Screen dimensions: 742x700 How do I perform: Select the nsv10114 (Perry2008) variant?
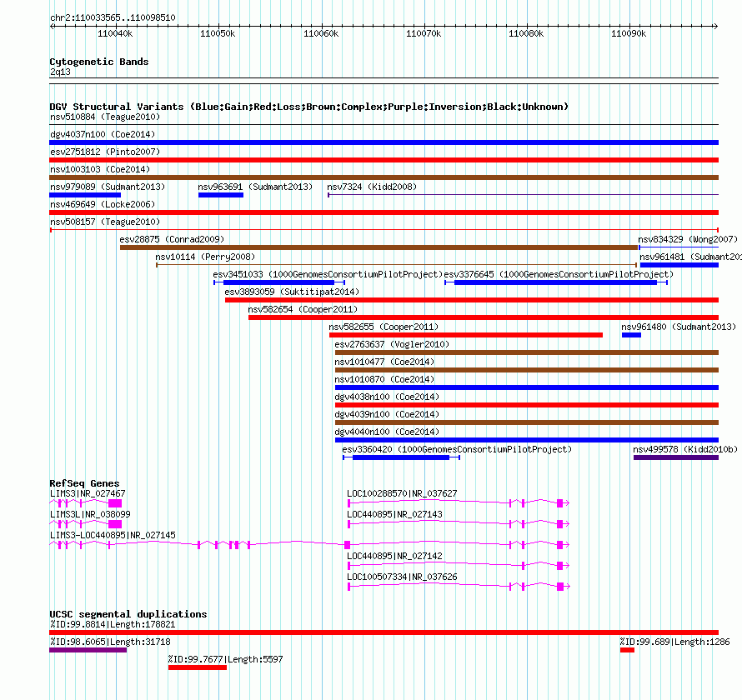[x=397, y=265]
